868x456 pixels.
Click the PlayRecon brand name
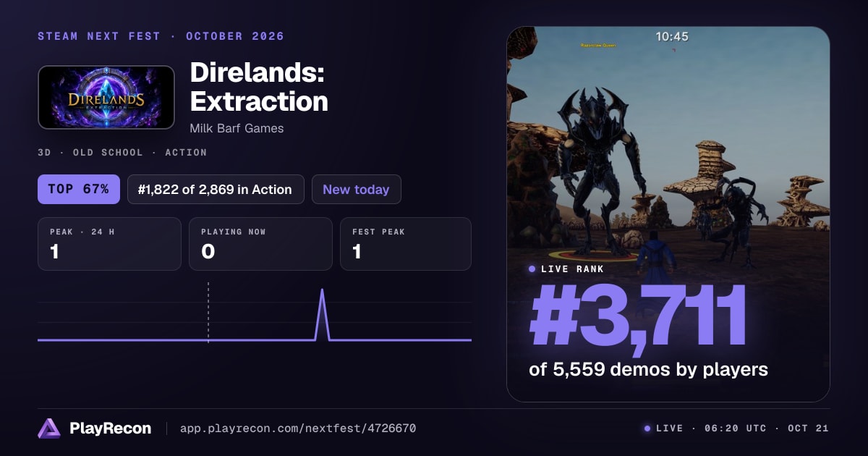(110, 428)
